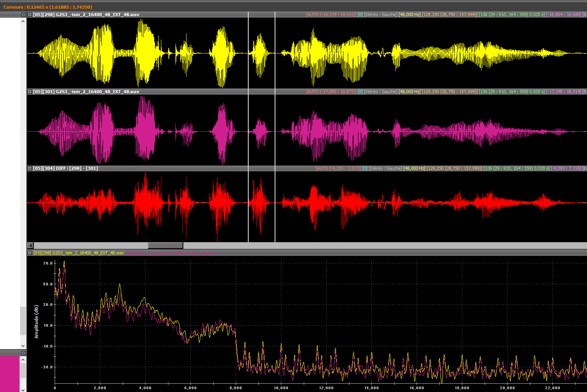The image size is (587, 392).
Task: Click the icon beside track [301] title
Action: (30, 92)
